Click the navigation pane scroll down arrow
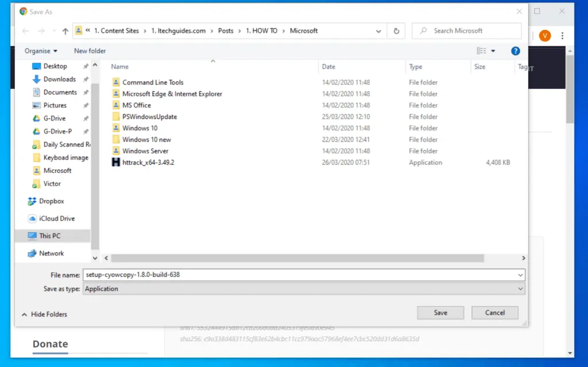The width and height of the screenshot is (588, 367). [95, 258]
